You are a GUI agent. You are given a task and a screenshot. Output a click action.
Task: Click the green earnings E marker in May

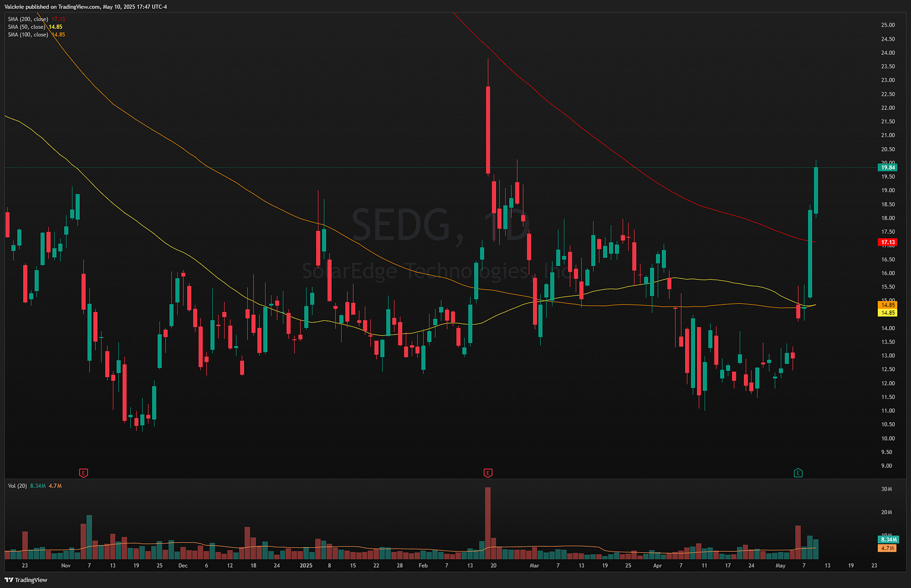pyautogui.click(x=798, y=473)
